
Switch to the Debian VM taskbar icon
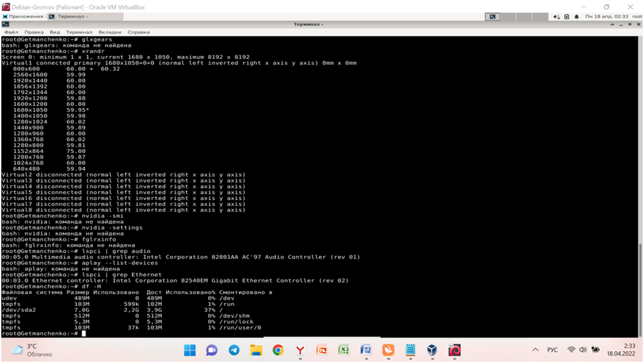click(x=454, y=350)
